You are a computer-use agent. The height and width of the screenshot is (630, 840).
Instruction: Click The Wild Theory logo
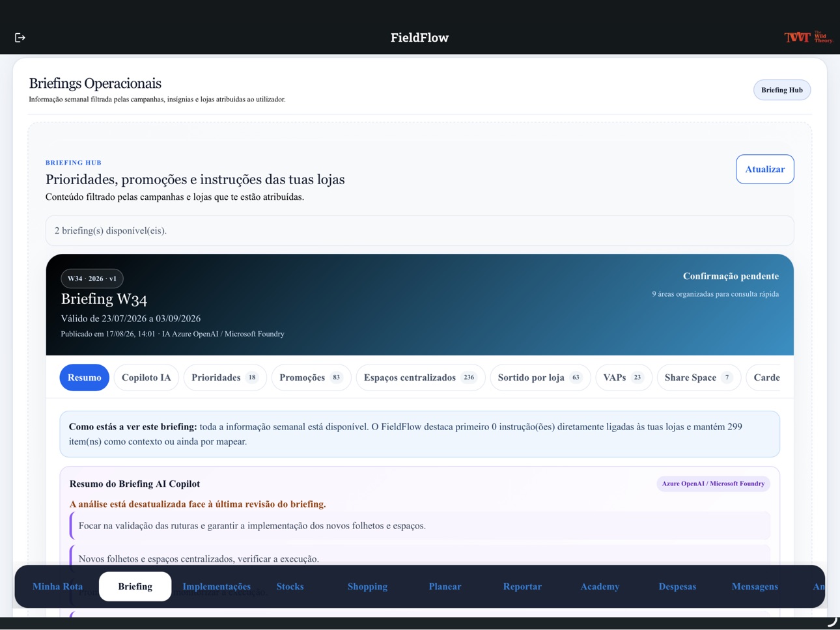[x=808, y=37]
